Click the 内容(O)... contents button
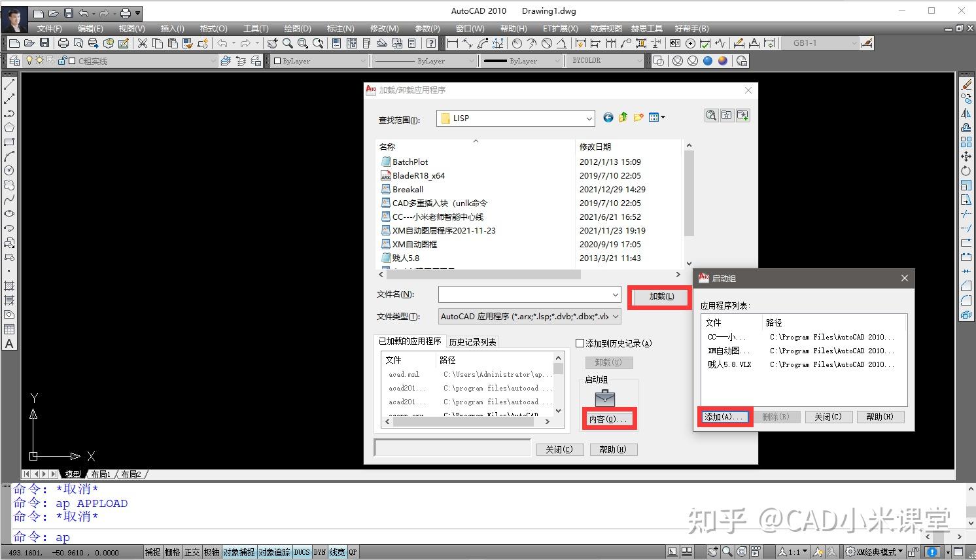This screenshot has width=976, height=560. 609,419
